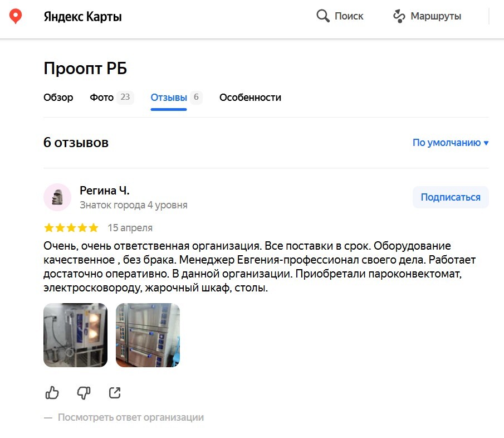504x438 pixels.
Task: Click the search magnifier icon
Action: point(322,16)
